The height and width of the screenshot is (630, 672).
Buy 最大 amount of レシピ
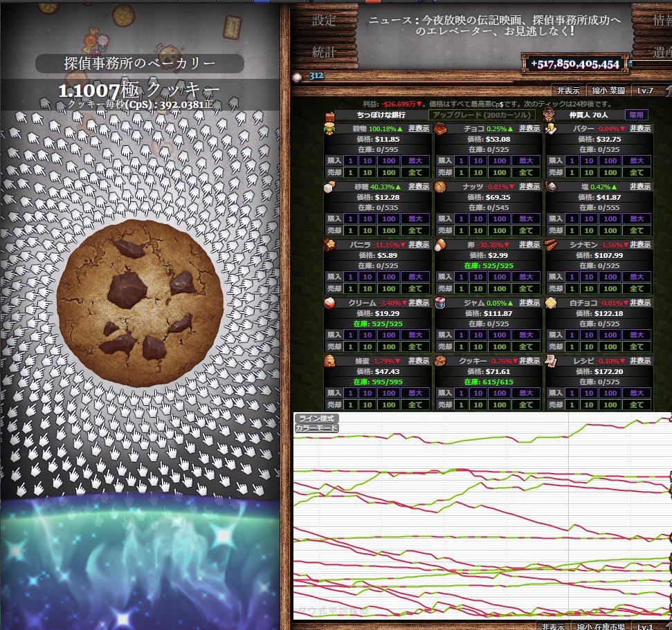tap(637, 393)
